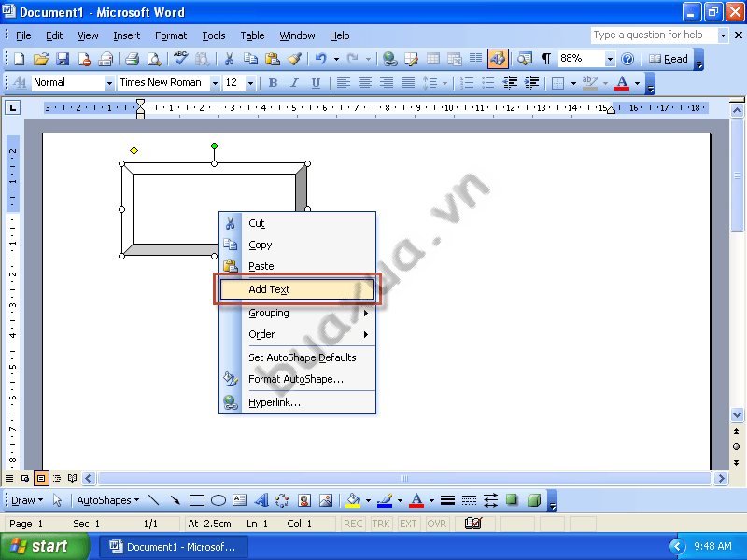Apply bulleted list formatting
This screenshot has width=747, height=560.
(487, 83)
